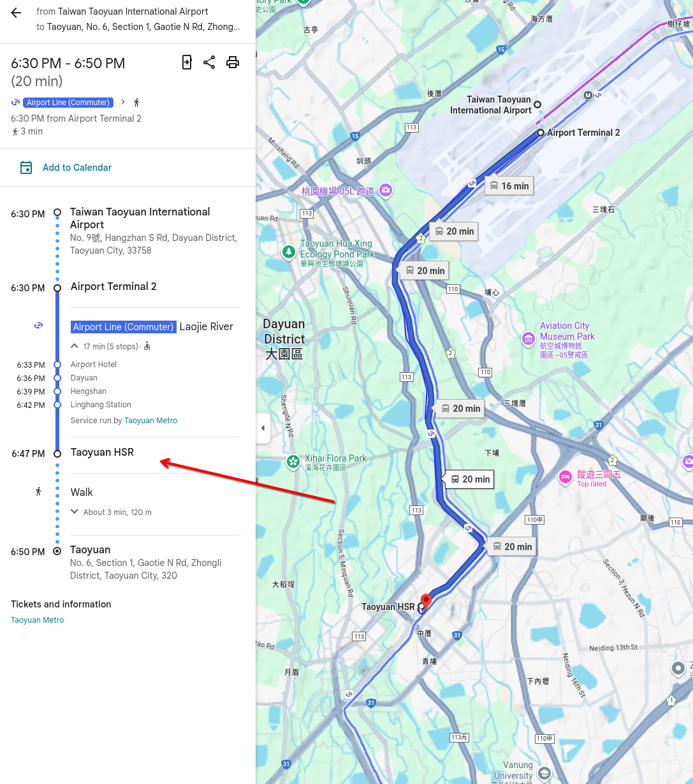Click the Taoyuan HSR stop in itinerary

[102, 453]
